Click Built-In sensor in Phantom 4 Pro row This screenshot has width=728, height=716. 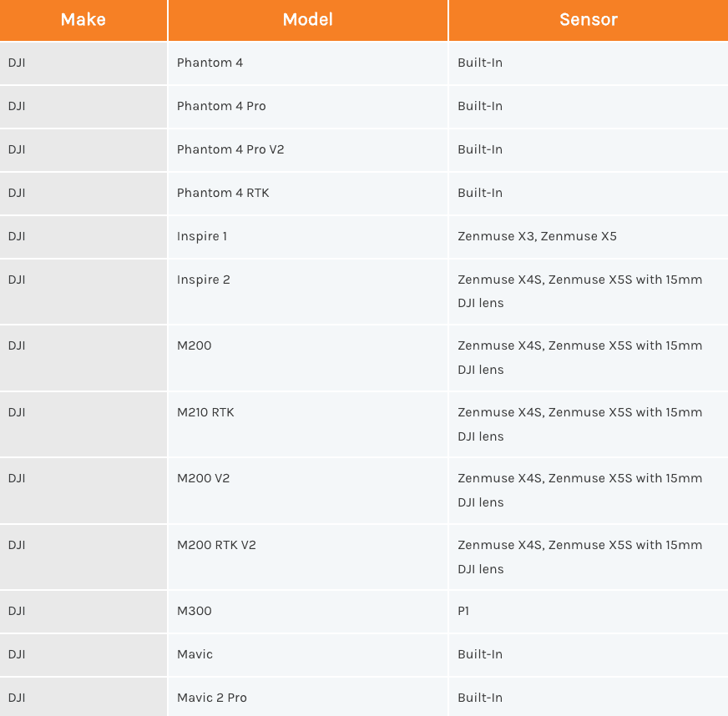tap(589, 107)
